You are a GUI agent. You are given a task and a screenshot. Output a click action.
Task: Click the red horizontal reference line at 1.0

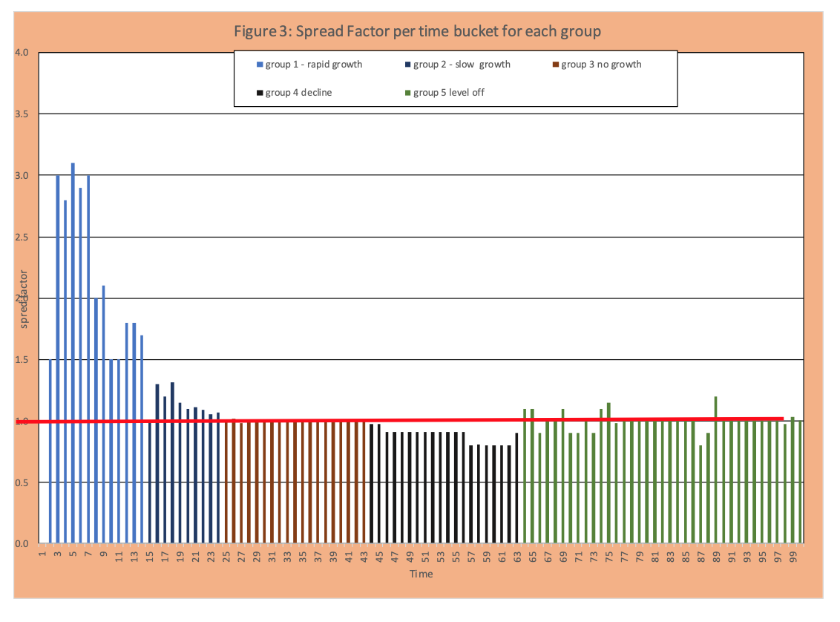coord(400,421)
